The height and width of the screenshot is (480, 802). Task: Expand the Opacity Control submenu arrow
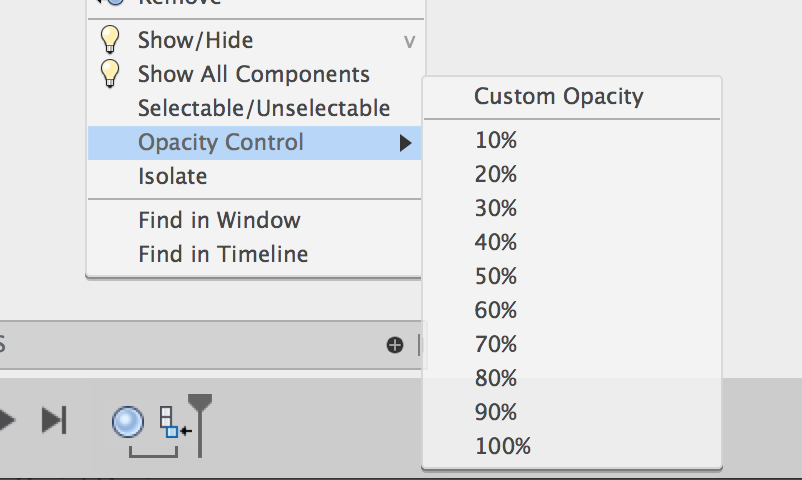pos(405,143)
